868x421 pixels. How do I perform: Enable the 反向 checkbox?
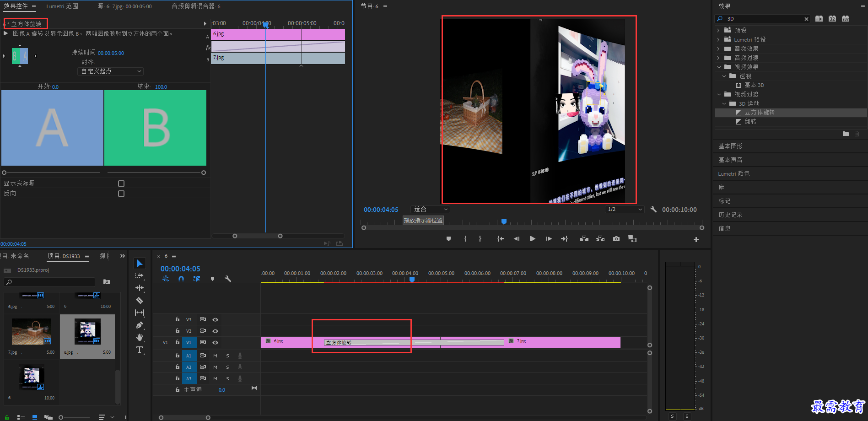(x=121, y=194)
